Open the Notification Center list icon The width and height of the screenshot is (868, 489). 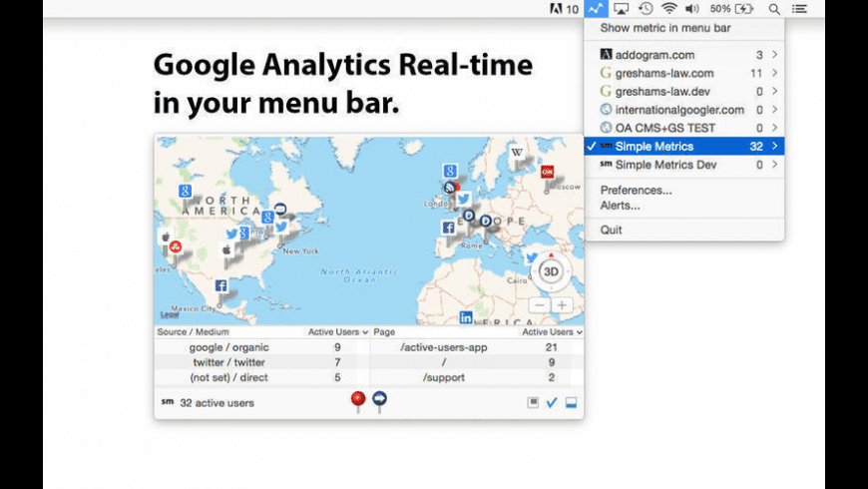[799, 9]
